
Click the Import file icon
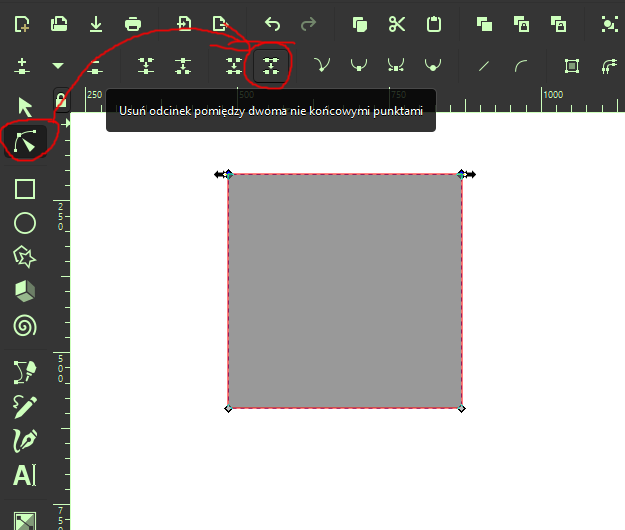184,24
